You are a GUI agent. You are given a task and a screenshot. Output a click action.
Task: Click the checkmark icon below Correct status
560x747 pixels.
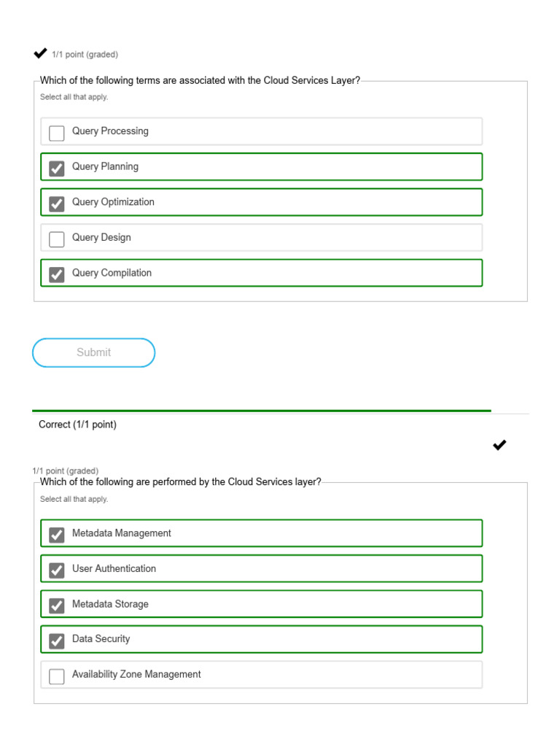coord(499,445)
